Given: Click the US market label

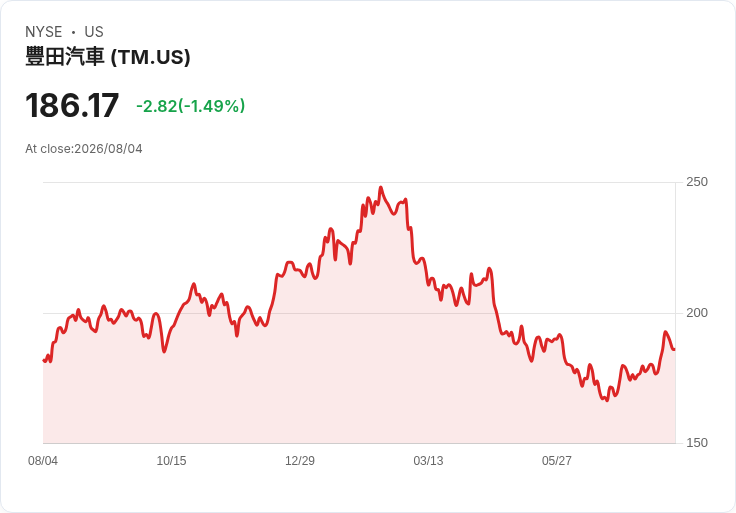Looking at the screenshot, I should 94,32.
